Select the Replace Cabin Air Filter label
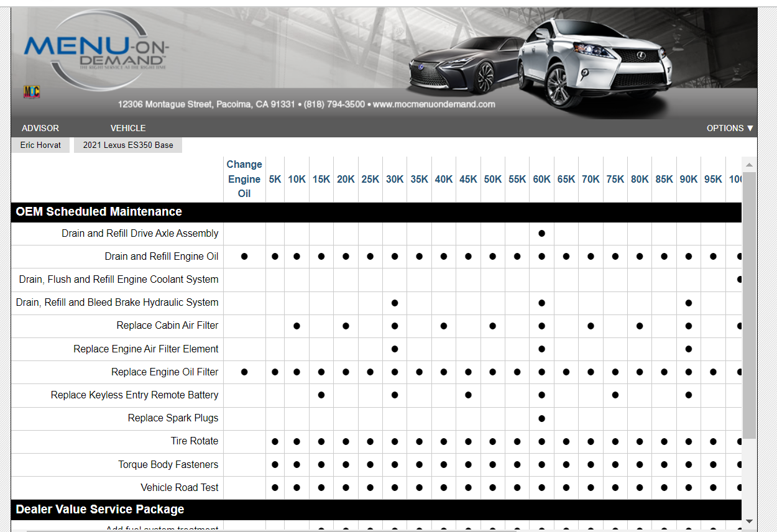 (x=168, y=326)
